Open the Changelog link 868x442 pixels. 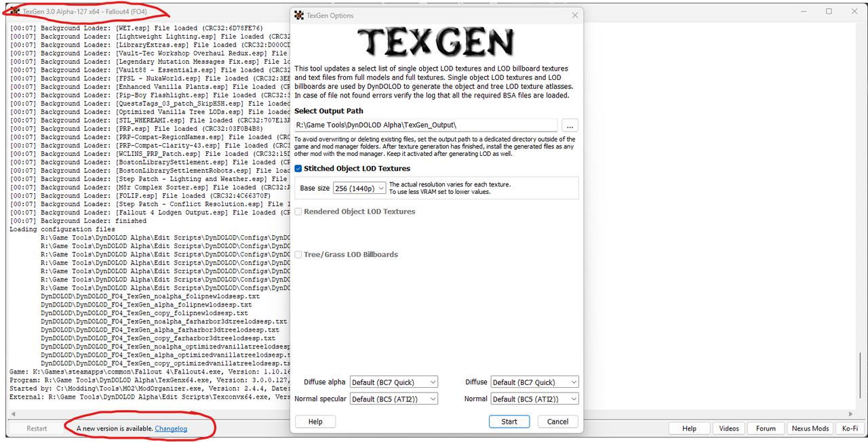[171, 428]
